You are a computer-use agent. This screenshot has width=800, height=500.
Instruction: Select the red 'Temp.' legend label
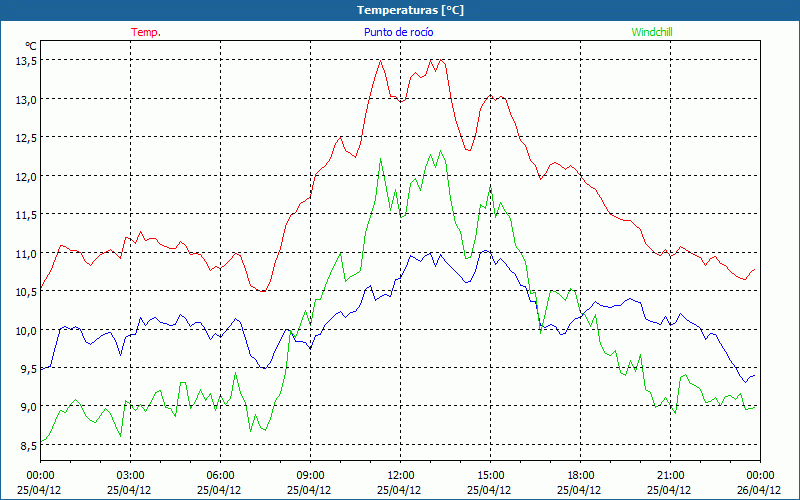(x=146, y=32)
